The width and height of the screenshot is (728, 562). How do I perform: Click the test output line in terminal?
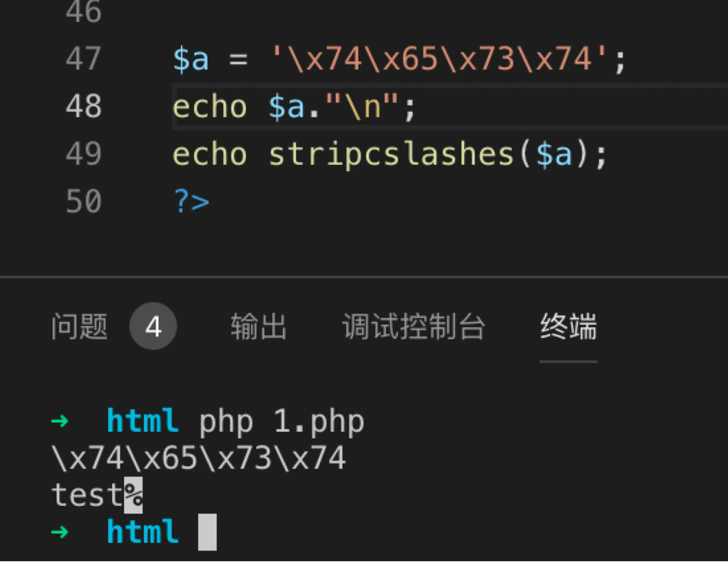[87, 495]
